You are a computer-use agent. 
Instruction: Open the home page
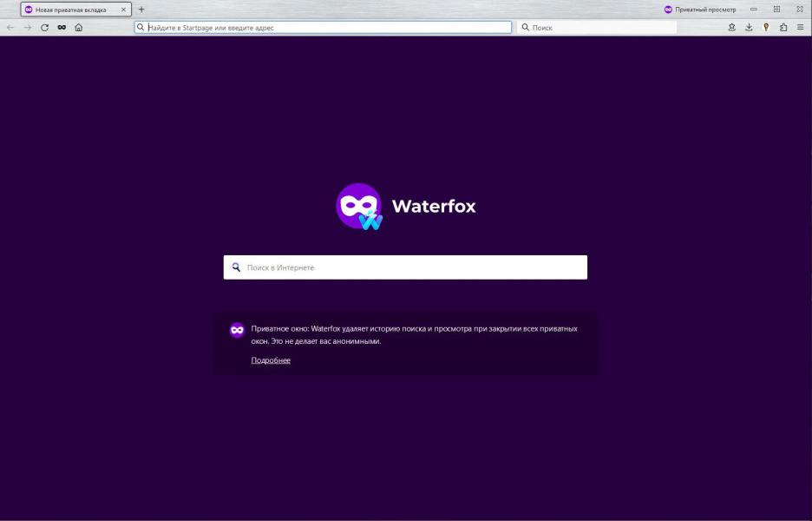[79, 28]
